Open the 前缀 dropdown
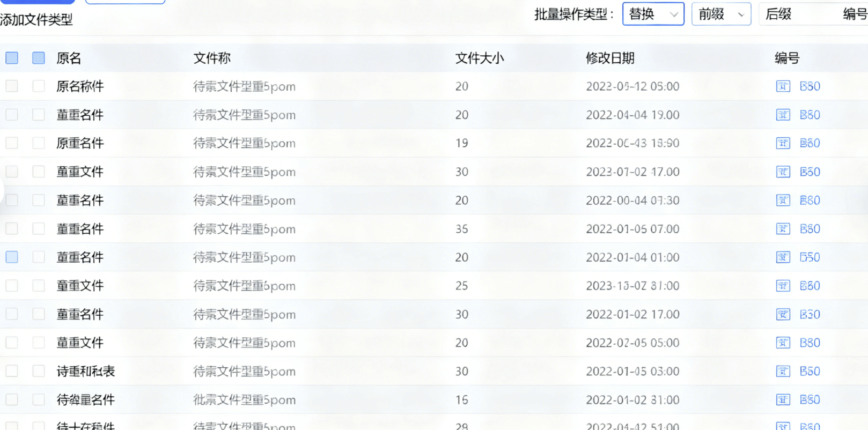 (721, 14)
